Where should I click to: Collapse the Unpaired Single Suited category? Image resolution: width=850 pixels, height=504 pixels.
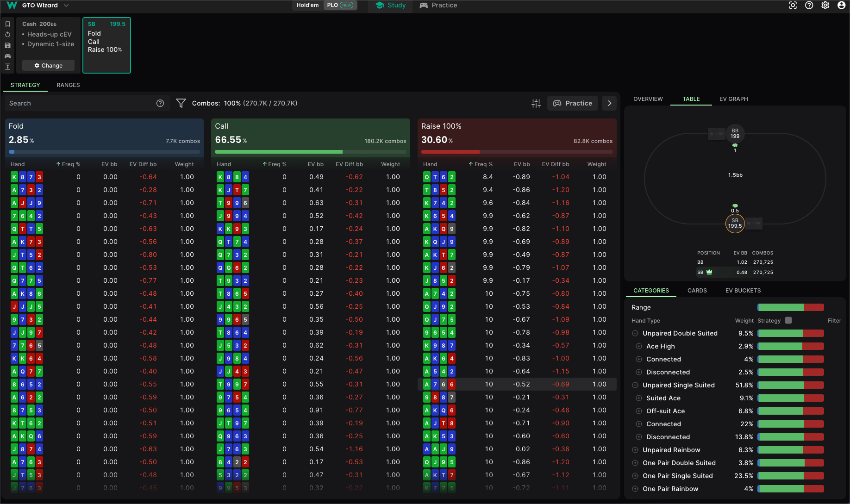pos(635,385)
